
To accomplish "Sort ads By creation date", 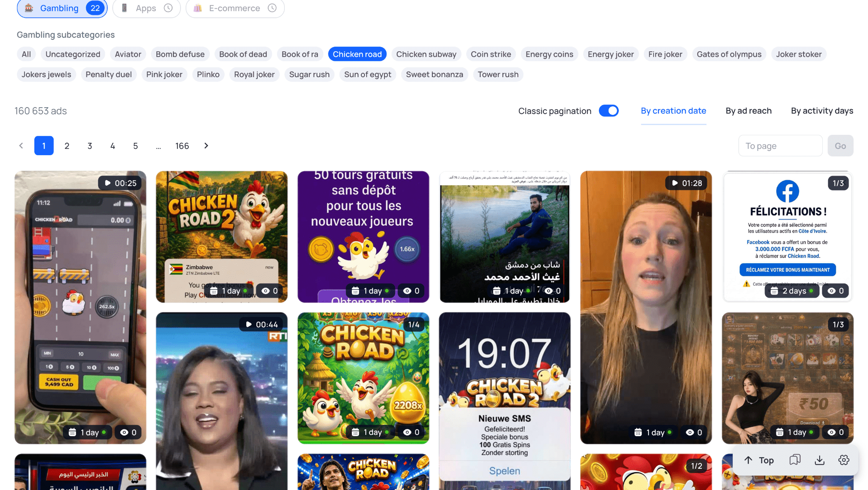I will 673,111.
